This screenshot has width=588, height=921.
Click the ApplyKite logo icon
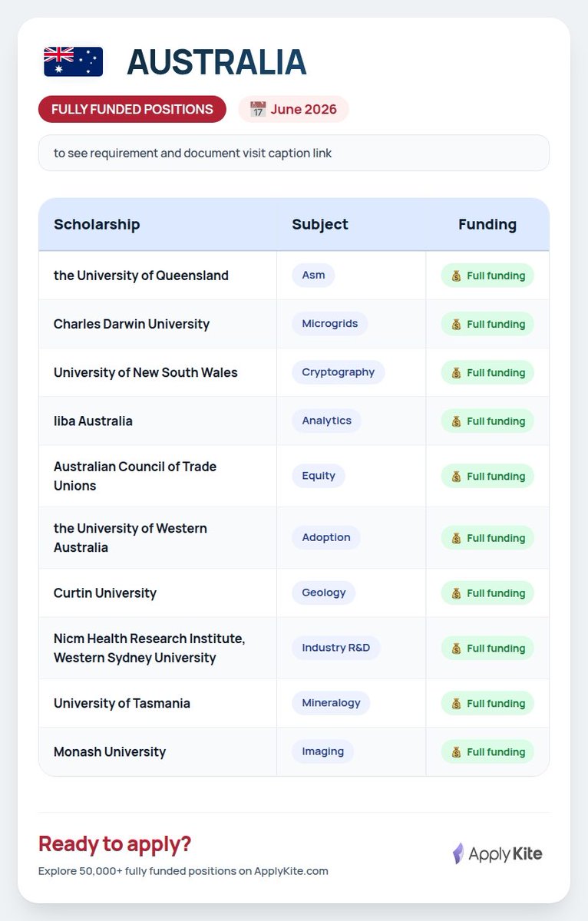tap(458, 853)
